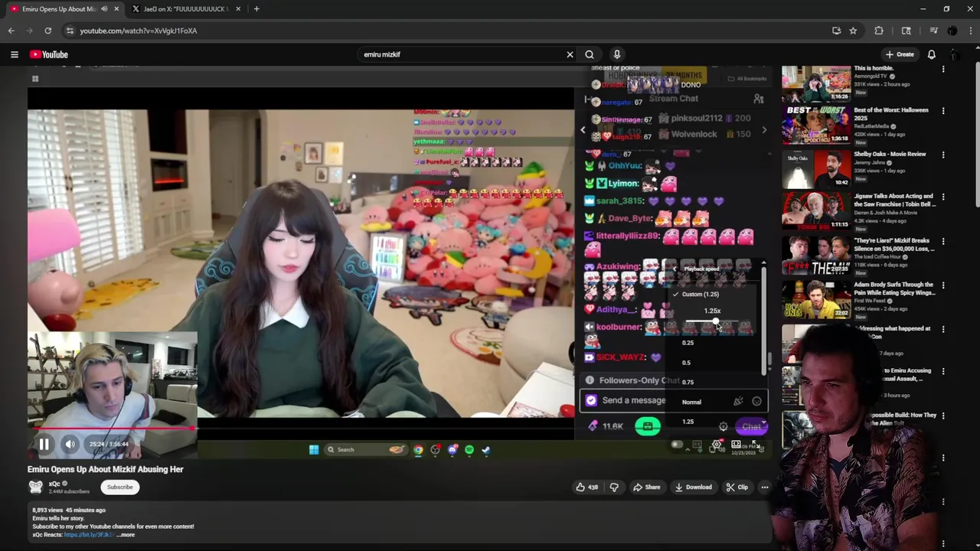Screen dimensions: 980x551
Task: Mute the video volume
Action: [x=70, y=444]
